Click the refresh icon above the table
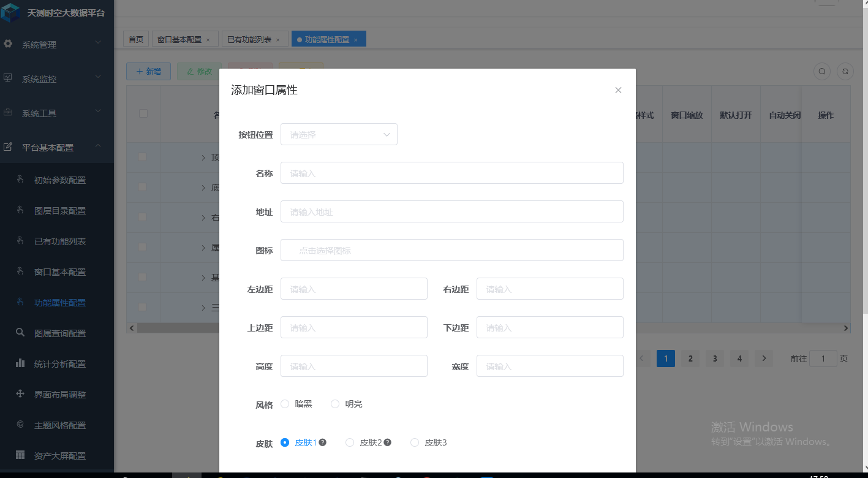868x478 pixels. 845,72
